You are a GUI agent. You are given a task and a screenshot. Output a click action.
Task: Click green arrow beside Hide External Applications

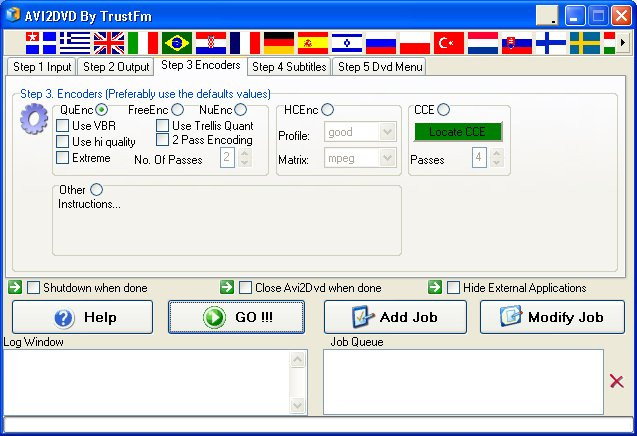435,287
